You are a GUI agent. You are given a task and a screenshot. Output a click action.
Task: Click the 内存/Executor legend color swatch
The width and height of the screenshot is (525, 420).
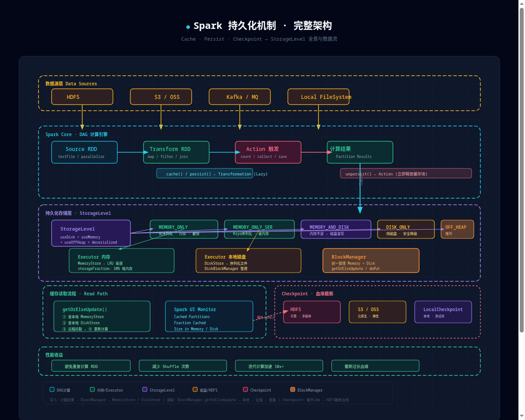pos(92,389)
